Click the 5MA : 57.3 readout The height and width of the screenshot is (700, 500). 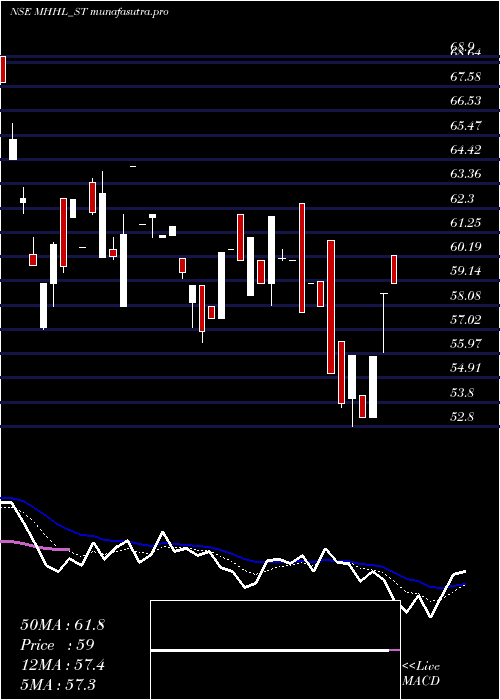click(x=58, y=684)
